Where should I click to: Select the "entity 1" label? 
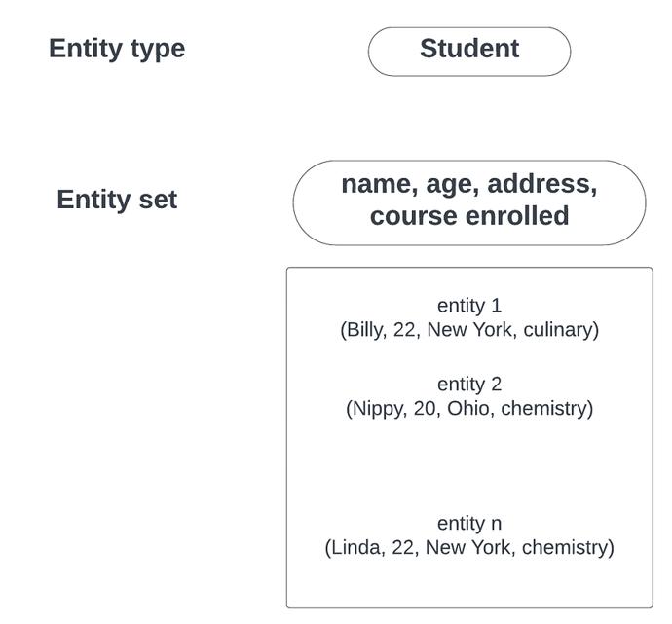(469, 306)
